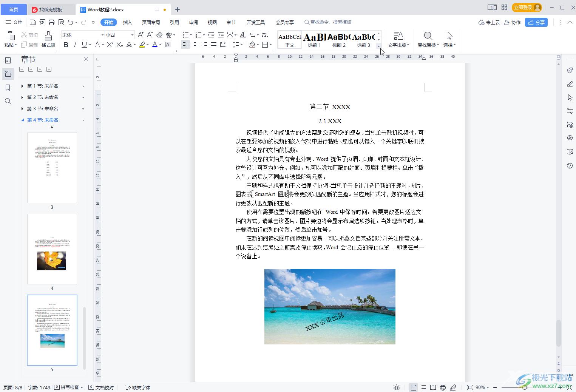
Task: Open the font name dropdown 宋体
Action: click(102, 35)
